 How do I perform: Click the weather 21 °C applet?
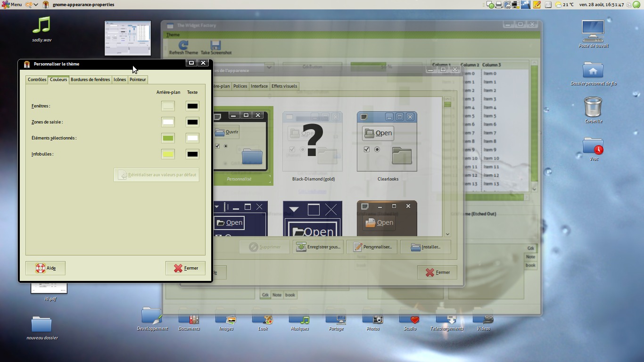coord(564,5)
